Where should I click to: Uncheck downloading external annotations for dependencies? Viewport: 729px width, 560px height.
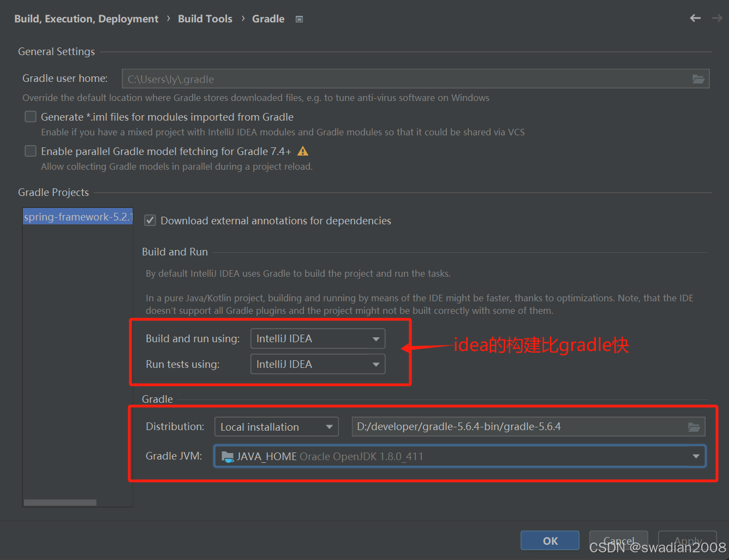click(150, 221)
